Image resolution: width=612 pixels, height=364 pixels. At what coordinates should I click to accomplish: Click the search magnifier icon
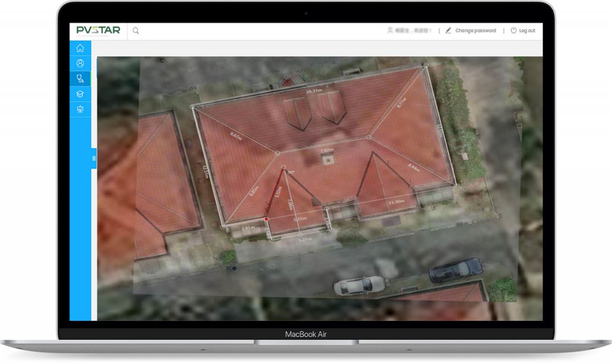point(136,30)
